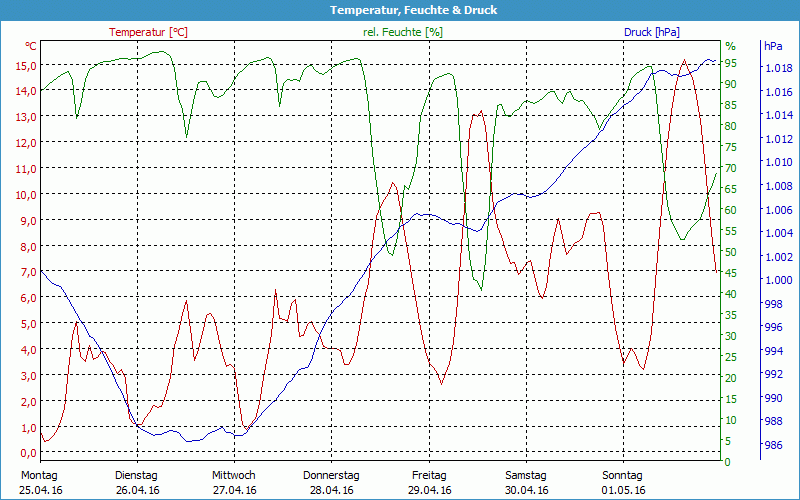Click the '45' humidity axis value
This screenshot has height=500, width=800.
tap(731, 273)
